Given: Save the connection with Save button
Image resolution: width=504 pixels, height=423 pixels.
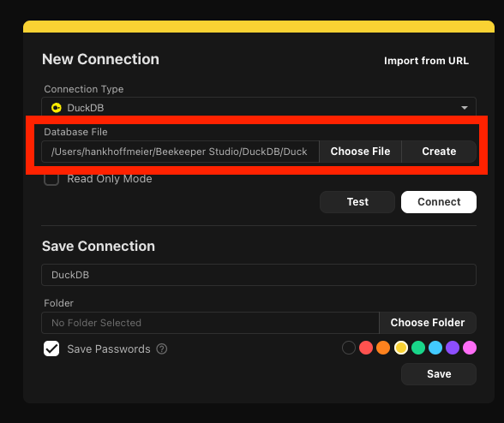Looking at the screenshot, I should click(439, 374).
